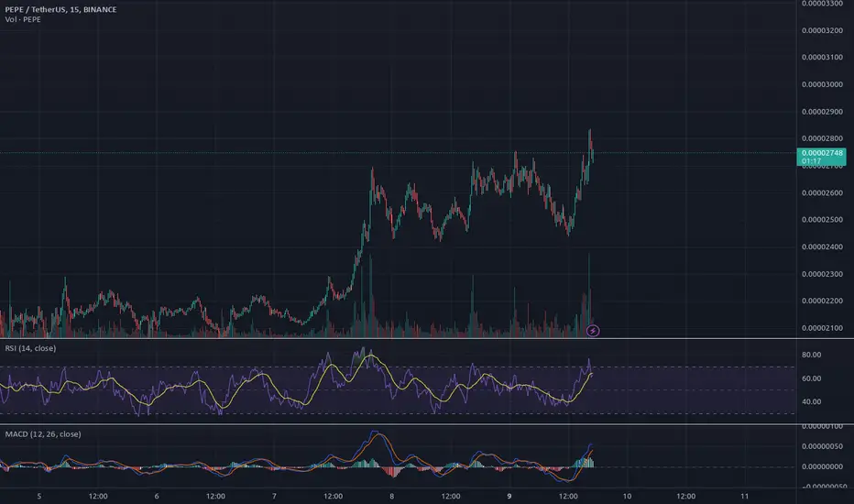The height and width of the screenshot is (504, 854).
Task: Click date 6 on the time axis
Action: point(157,497)
